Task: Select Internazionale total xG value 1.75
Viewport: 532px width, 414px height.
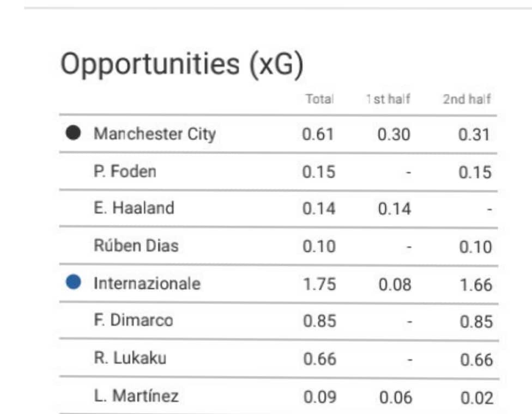Action: click(319, 284)
